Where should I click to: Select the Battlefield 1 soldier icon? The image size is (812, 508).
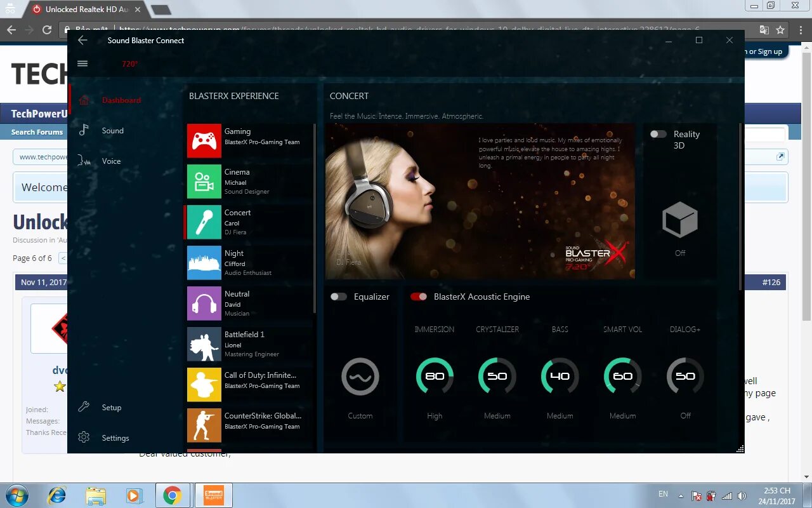click(x=204, y=344)
